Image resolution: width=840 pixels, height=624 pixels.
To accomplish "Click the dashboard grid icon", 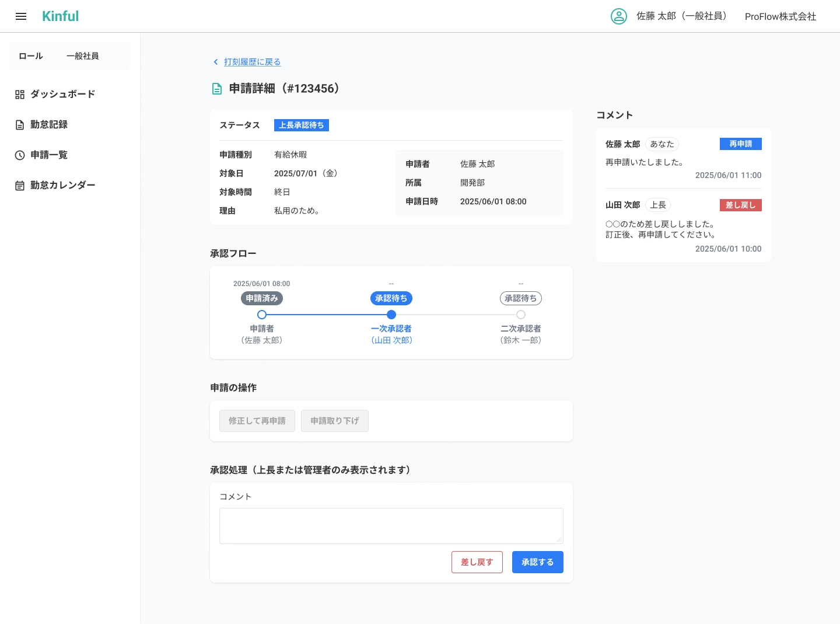I will click(20, 95).
